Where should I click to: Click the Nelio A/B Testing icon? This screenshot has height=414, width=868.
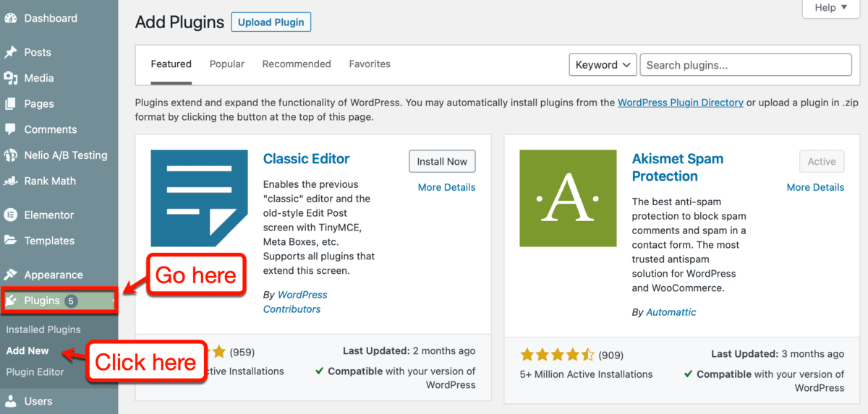[x=10, y=155]
